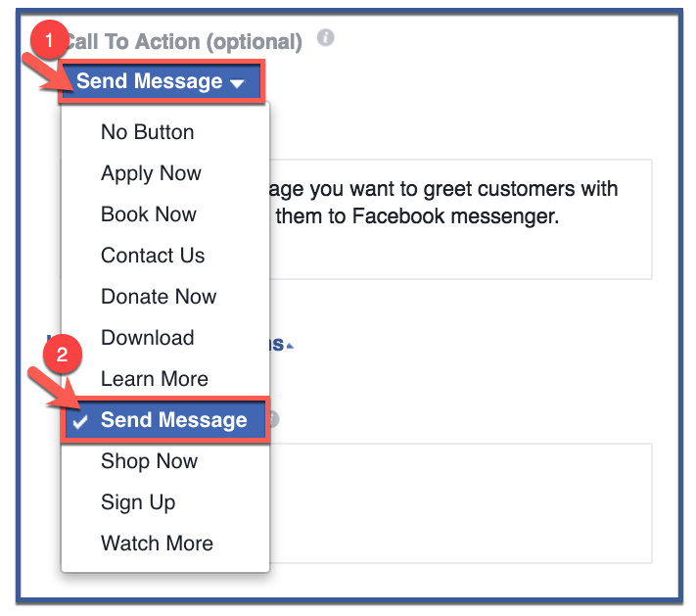Collapse the advanced options link with up arrow
696x616 pixels.
(x=281, y=345)
